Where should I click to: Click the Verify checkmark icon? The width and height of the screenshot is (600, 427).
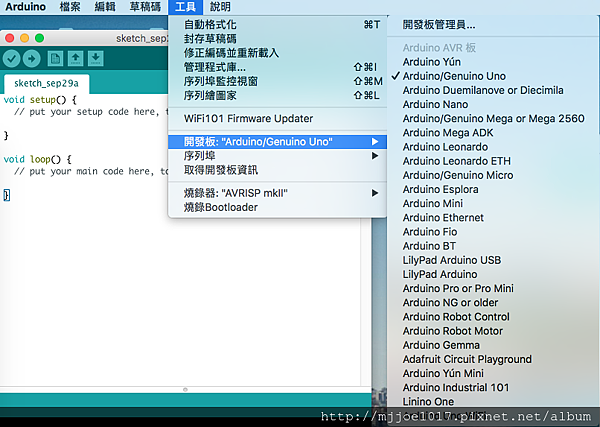click(x=11, y=59)
